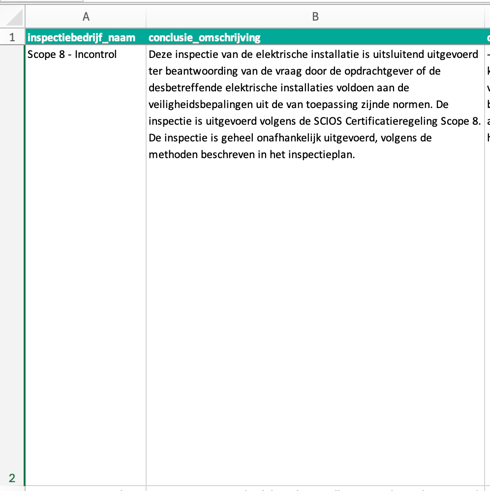
Task: Select the cell 'Scope 8 - Incontrol'
Action: tap(86, 265)
